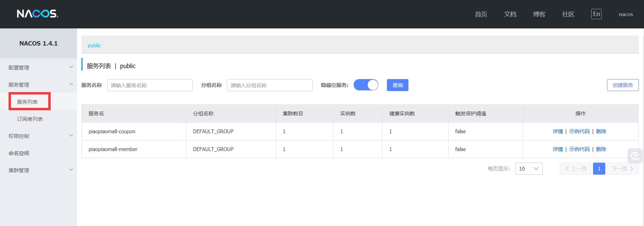
Task: Click DEFAULT_GROUP in the member row
Action: tap(213, 149)
